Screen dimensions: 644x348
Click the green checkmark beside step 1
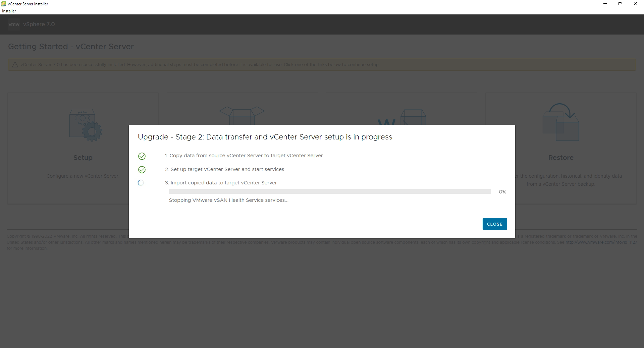142,156
